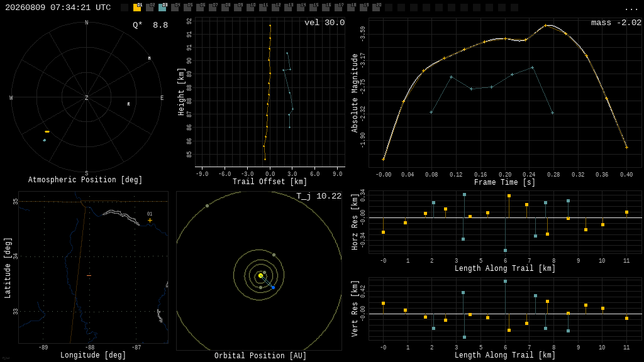Viewport: 644px width, 362px height.
Task: Select station 20 square
Action: [x=377, y=8]
